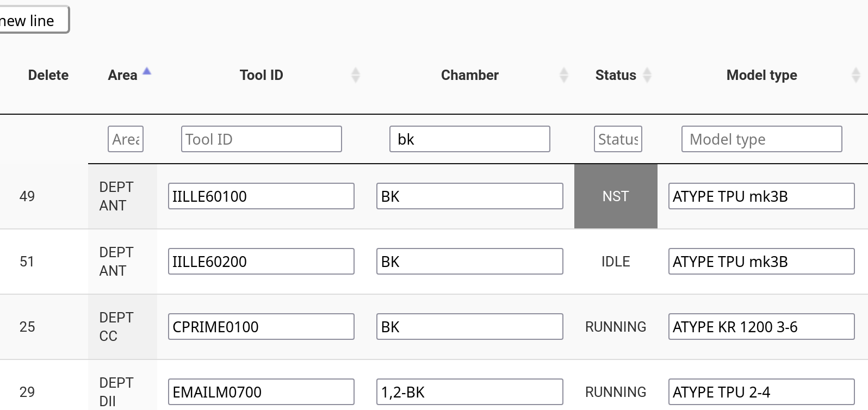The image size is (868, 410).
Task: Click row number 29
Action: click(27, 392)
